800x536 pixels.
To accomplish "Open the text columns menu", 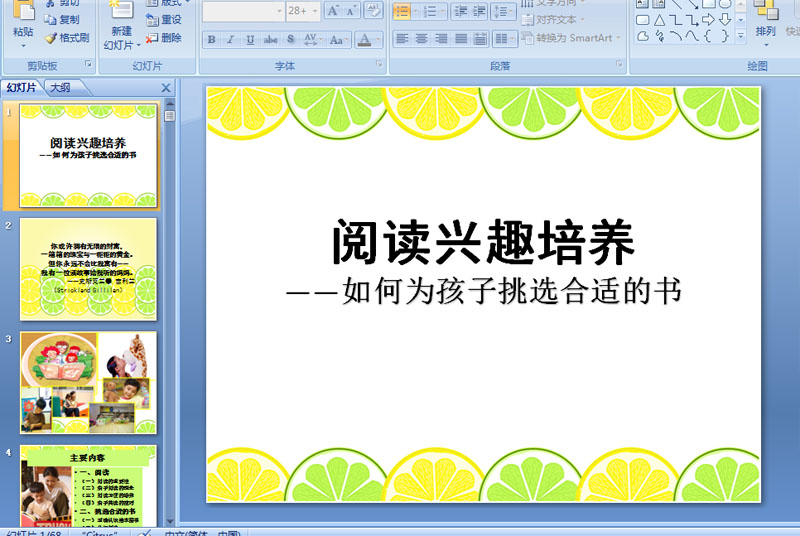I will 505,39.
